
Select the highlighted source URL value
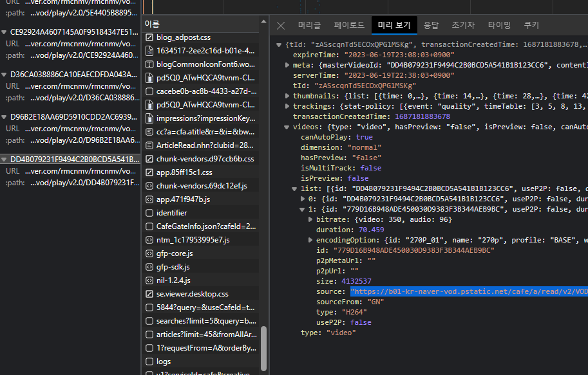click(x=469, y=292)
